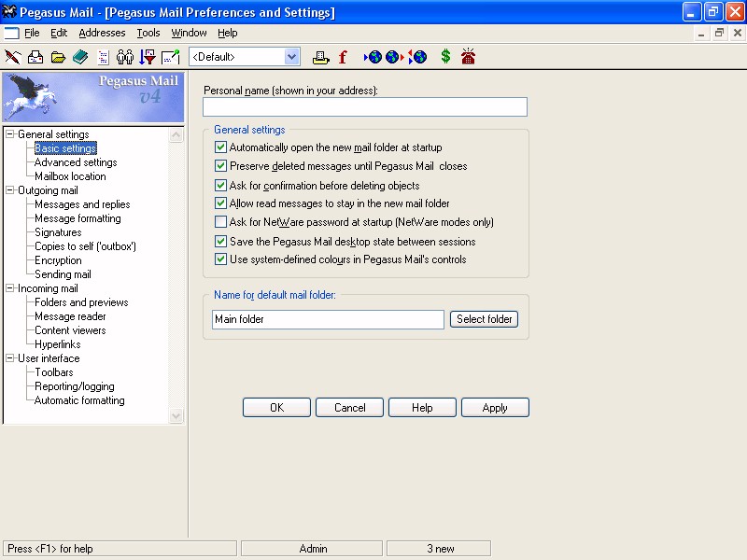This screenshot has width=747, height=560.
Task: Select Sending mail in the tree
Action: [63, 274]
